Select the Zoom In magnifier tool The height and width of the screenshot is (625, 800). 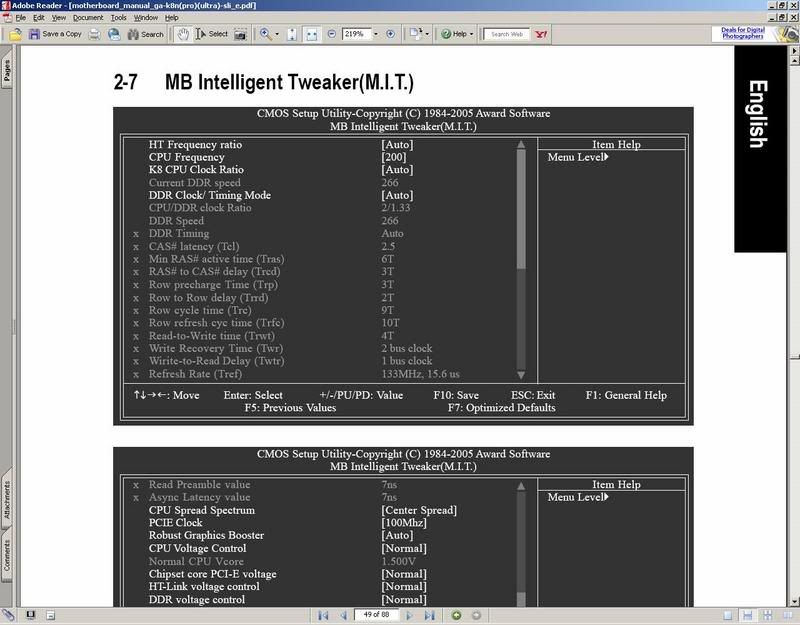265,34
